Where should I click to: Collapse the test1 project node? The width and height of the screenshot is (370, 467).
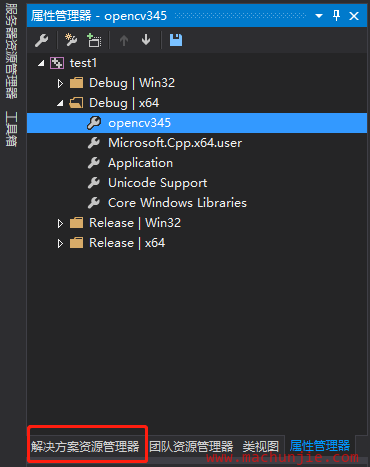click(x=41, y=63)
